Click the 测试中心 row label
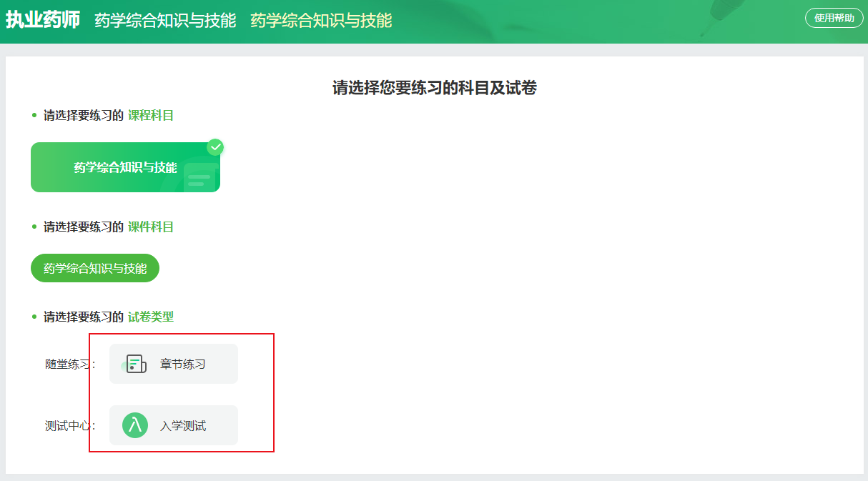Viewport: 868px width, 481px height. tap(70, 426)
